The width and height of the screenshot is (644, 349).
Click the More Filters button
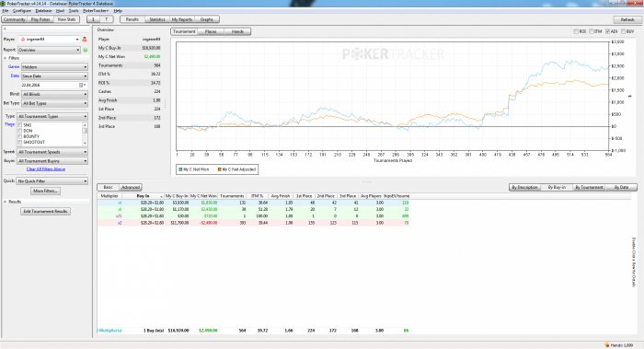coord(46,192)
